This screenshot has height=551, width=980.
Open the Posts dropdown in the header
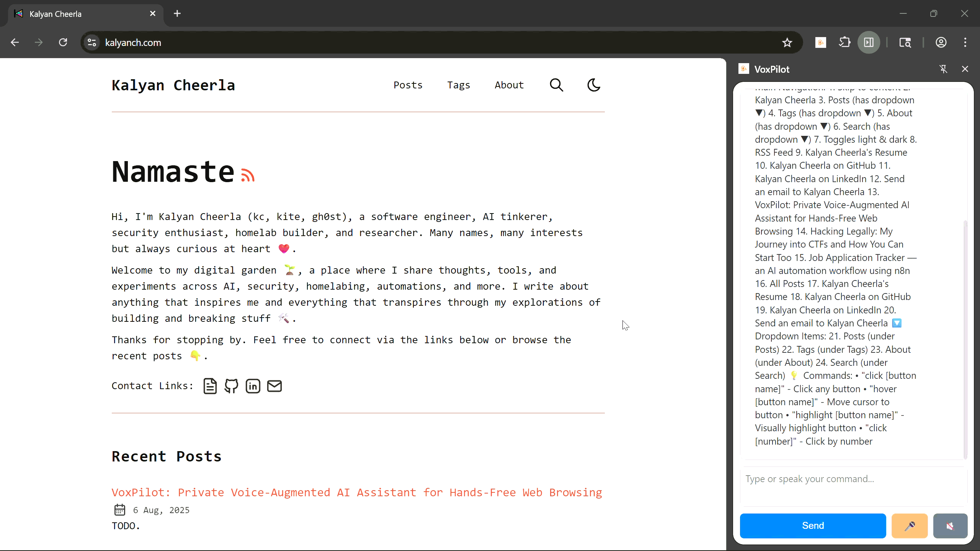tap(407, 85)
